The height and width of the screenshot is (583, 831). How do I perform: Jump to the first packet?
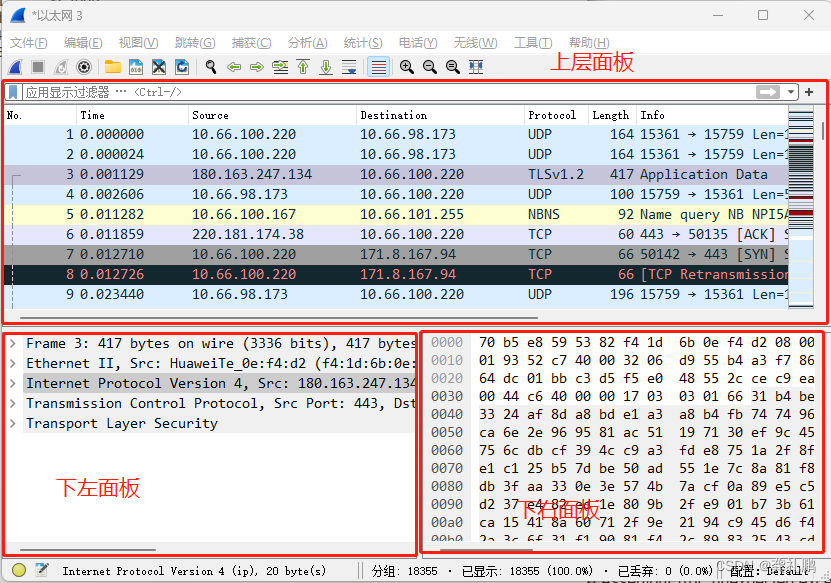(x=303, y=67)
